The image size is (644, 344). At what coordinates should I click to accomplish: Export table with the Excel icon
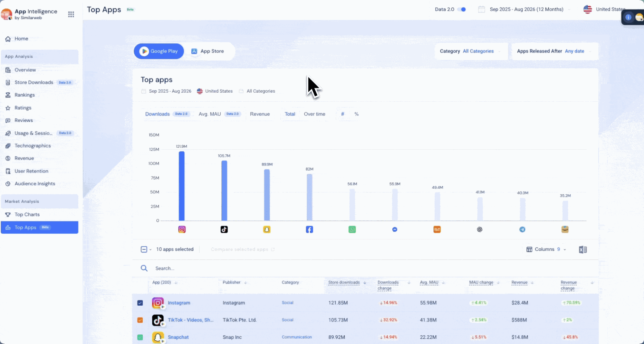583,249
